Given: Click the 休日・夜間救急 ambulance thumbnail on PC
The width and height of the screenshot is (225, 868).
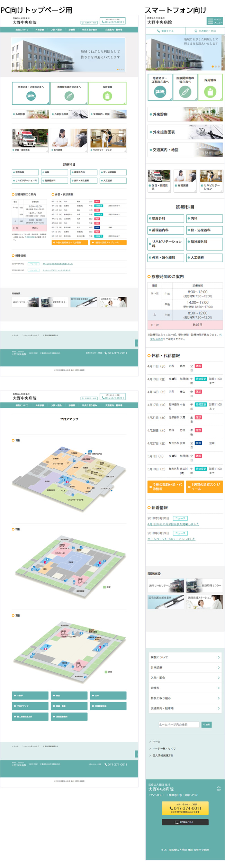Looking at the screenshot, I should [x=30, y=138].
